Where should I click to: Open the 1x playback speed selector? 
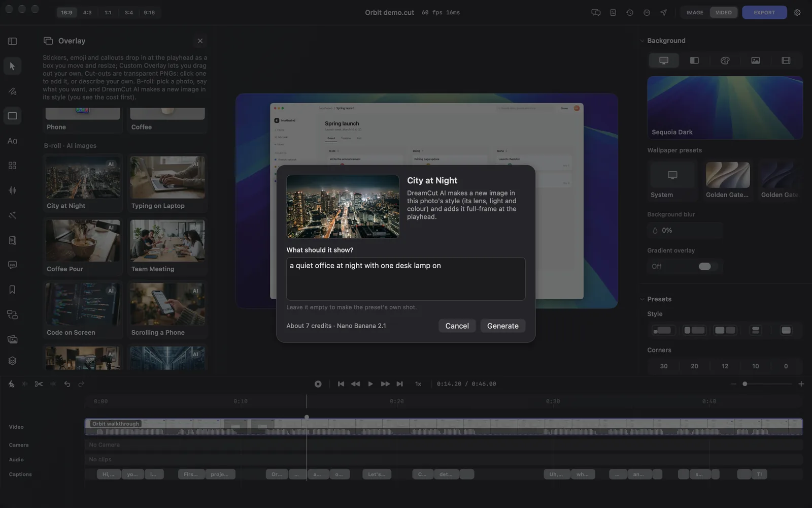(x=418, y=384)
